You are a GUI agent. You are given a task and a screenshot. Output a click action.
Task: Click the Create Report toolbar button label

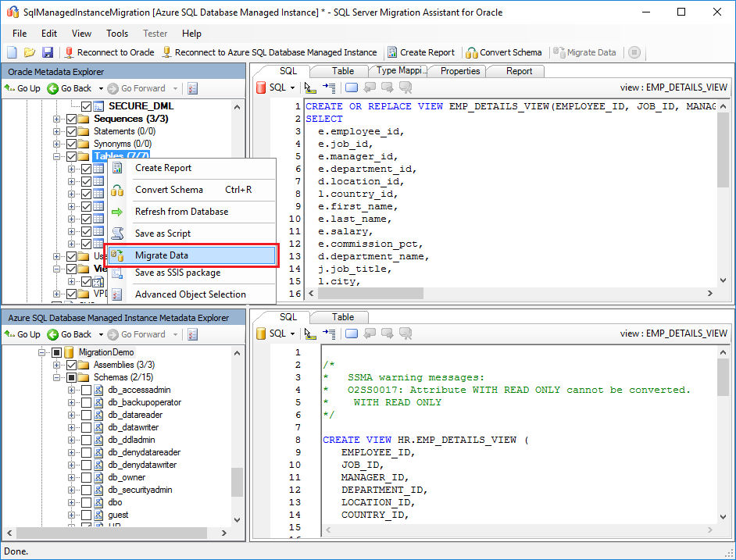click(x=427, y=52)
